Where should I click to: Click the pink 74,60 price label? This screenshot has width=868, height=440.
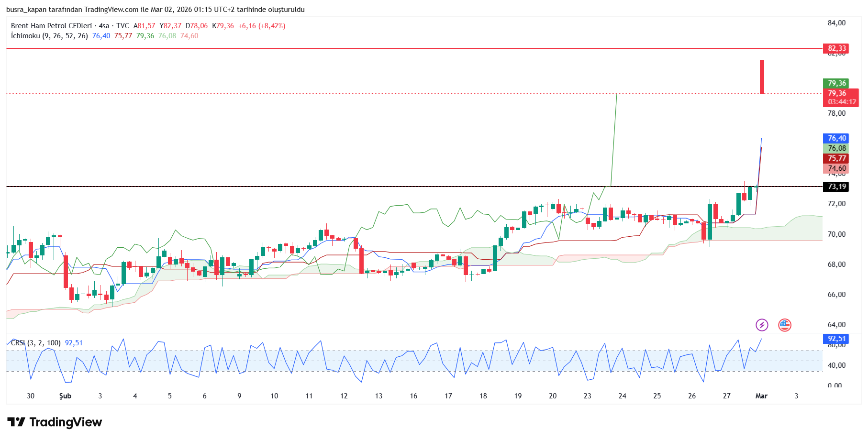(x=836, y=168)
